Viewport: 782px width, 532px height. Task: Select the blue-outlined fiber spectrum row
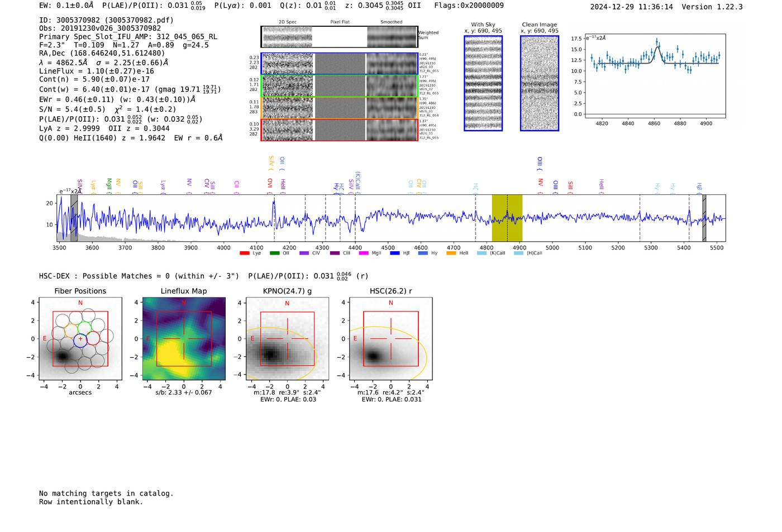339,64
